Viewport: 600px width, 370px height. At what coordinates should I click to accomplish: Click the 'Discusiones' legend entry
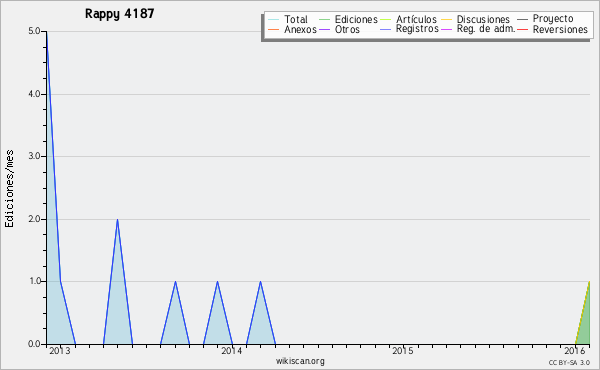coord(483,19)
